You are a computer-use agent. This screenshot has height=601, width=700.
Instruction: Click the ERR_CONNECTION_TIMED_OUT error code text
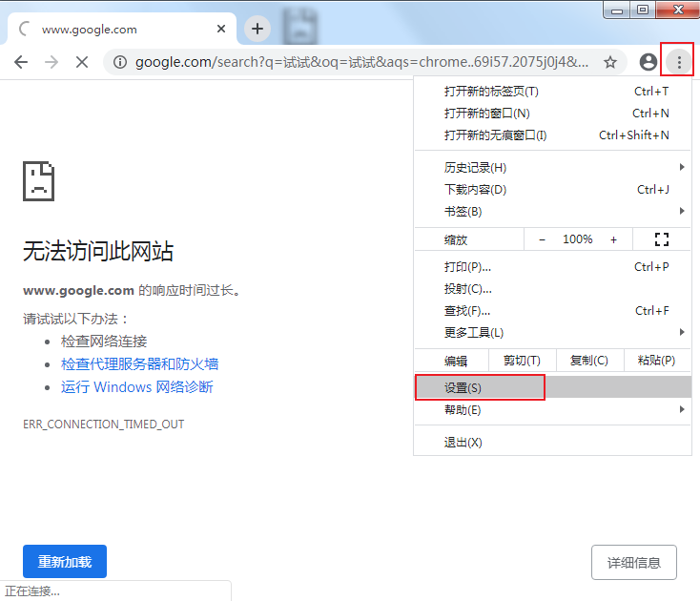pos(104,425)
